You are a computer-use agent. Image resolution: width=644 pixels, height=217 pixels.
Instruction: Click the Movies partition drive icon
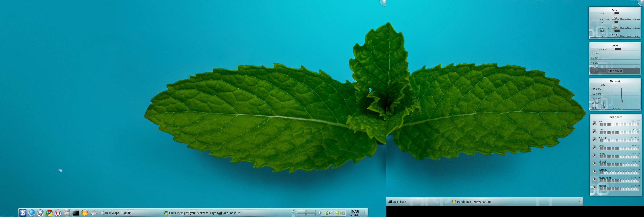[x=594, y=187]
